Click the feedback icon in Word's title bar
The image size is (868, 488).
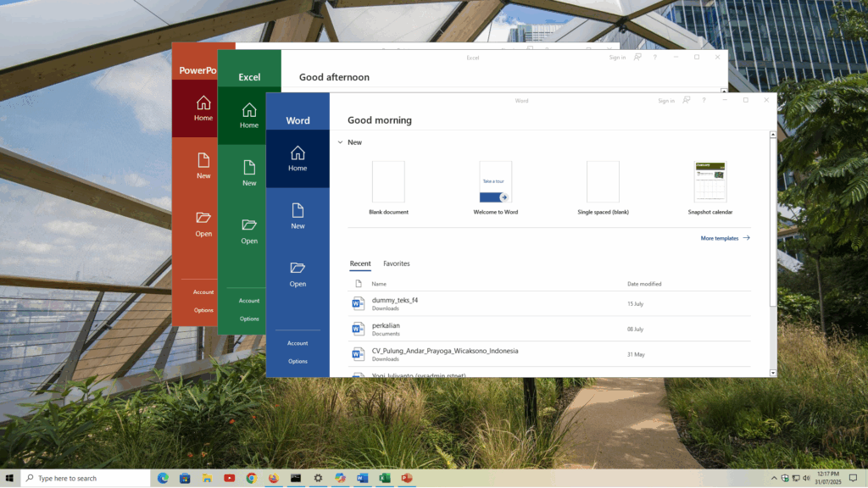point(687,100)
